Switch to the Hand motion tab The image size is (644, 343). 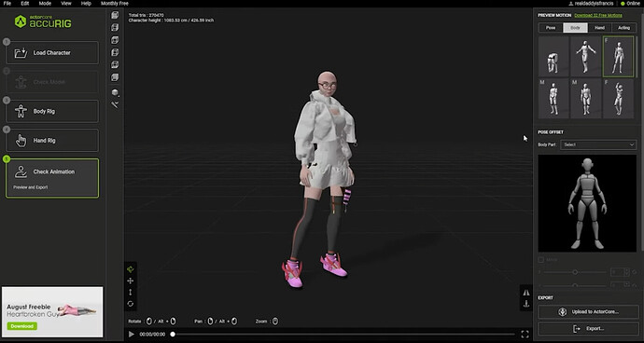tap(599, 28)
